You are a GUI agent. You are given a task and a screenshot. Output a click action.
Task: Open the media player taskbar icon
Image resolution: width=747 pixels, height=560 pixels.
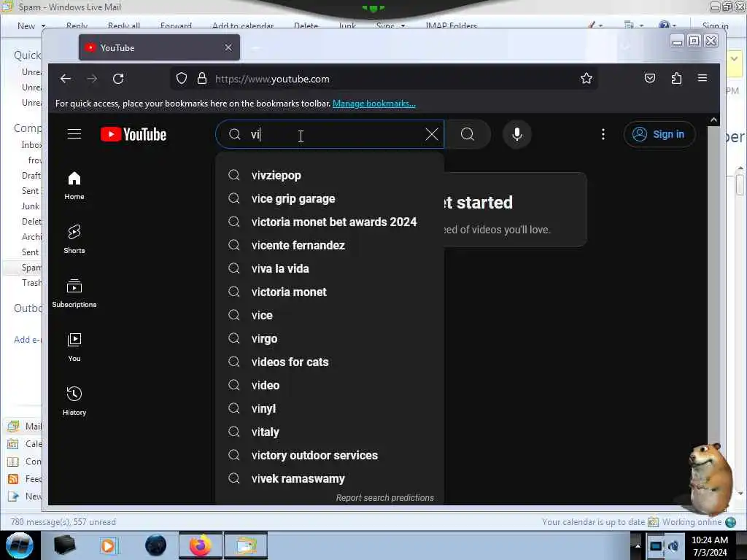[108, 545]
